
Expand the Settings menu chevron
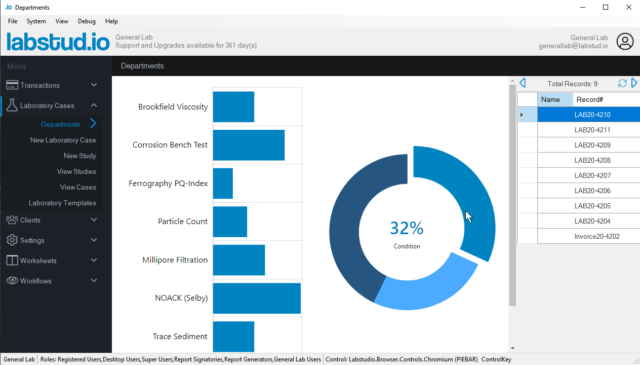click(x=94, y=240)
